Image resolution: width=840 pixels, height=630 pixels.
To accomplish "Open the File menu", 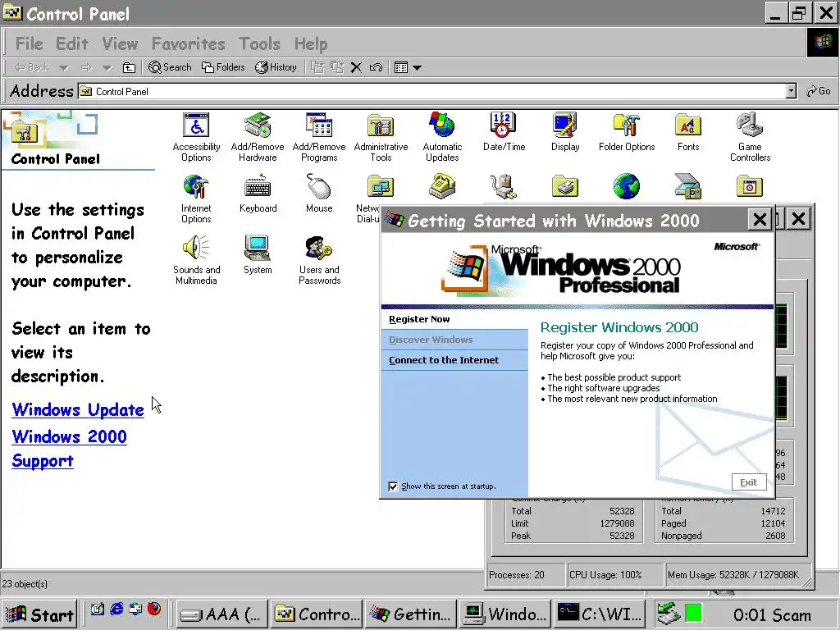I will tap(29, 44).
